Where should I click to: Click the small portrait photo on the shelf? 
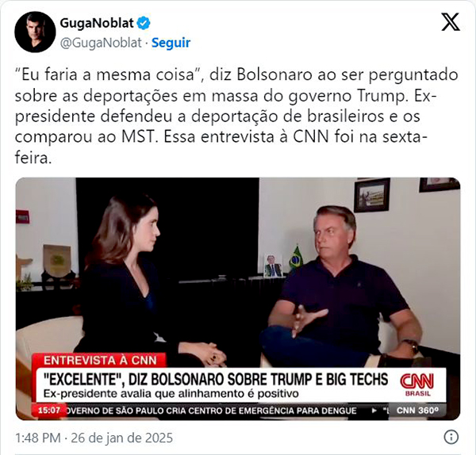[x=273, y=266]
